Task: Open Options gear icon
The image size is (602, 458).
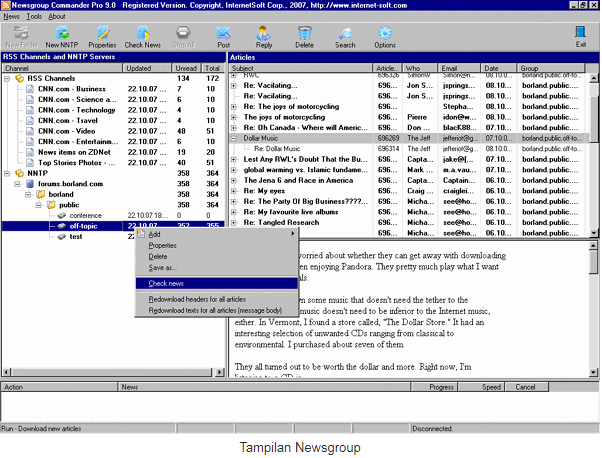Action: tap(385, 33)
